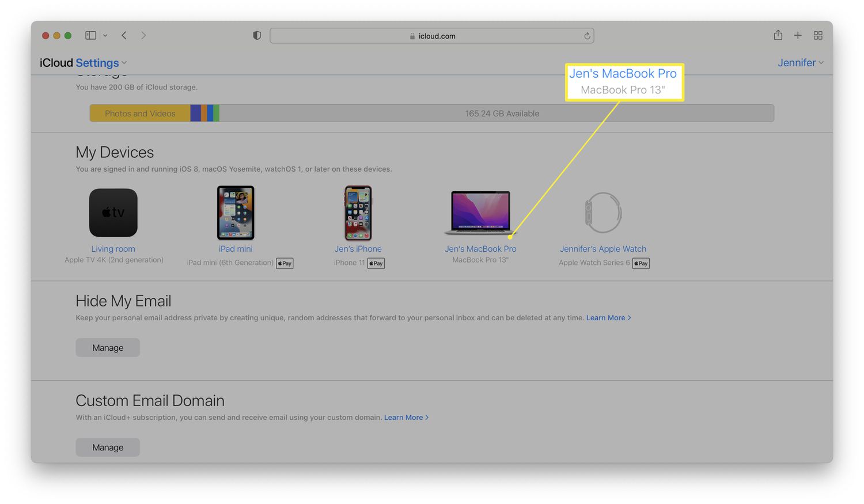864x504 pixels.
Task: Click the icloud.com address bar
Action: pos(432,36)
